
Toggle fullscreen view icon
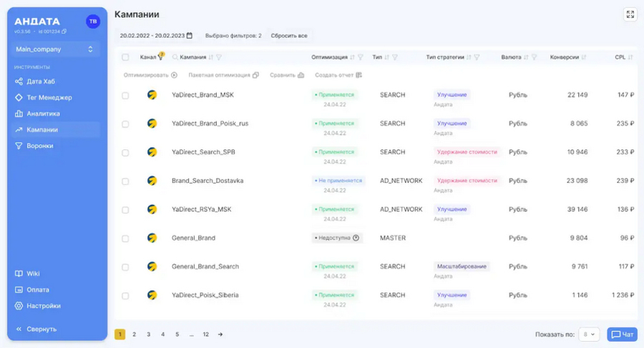pyautogui.click(x=630, y=14)
